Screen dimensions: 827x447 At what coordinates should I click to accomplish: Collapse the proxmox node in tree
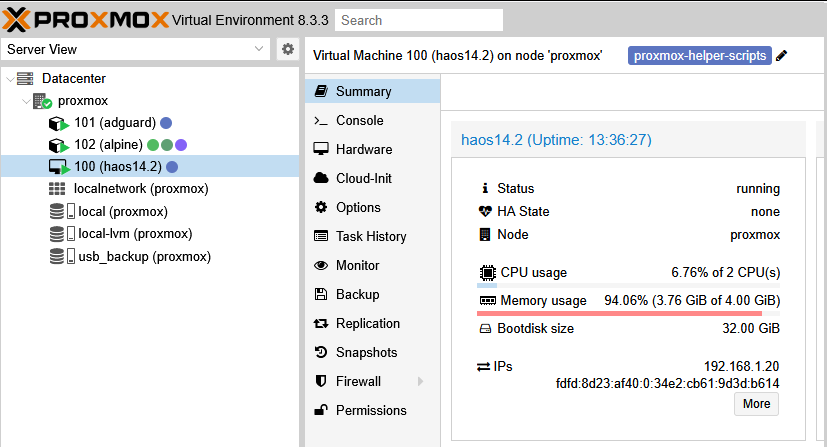25,101
